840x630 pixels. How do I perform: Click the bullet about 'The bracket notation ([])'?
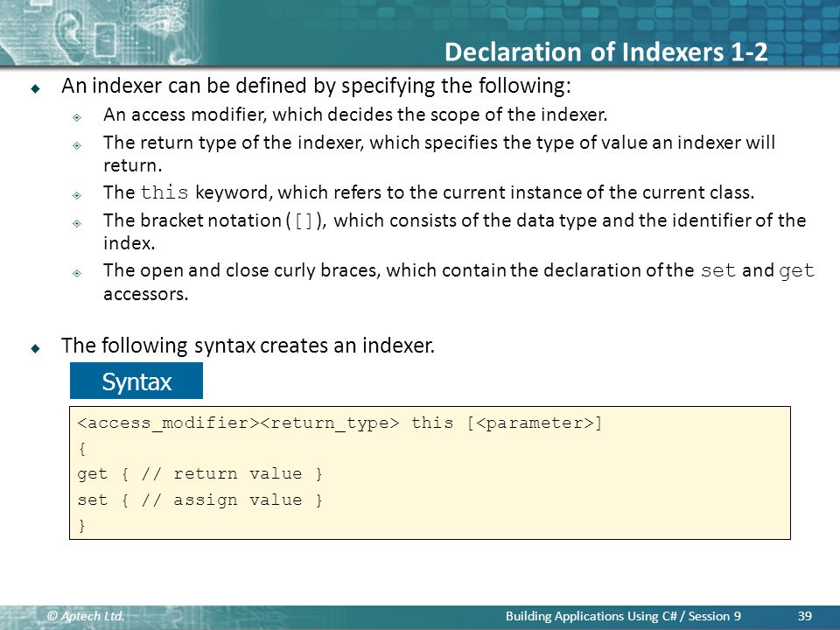(x=455, y=231)
